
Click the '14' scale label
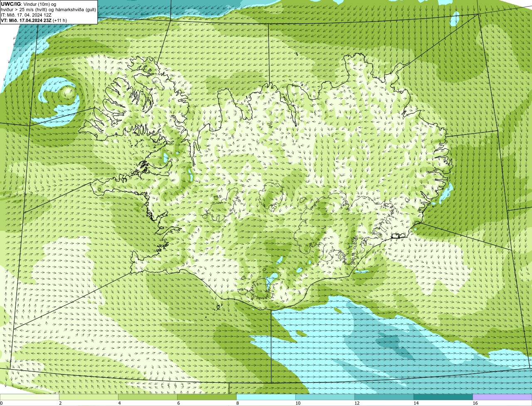(x=416, y=403)
